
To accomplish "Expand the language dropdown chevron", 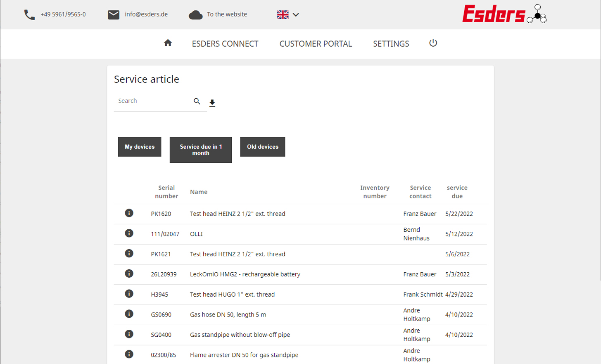I will coord(296,14).
